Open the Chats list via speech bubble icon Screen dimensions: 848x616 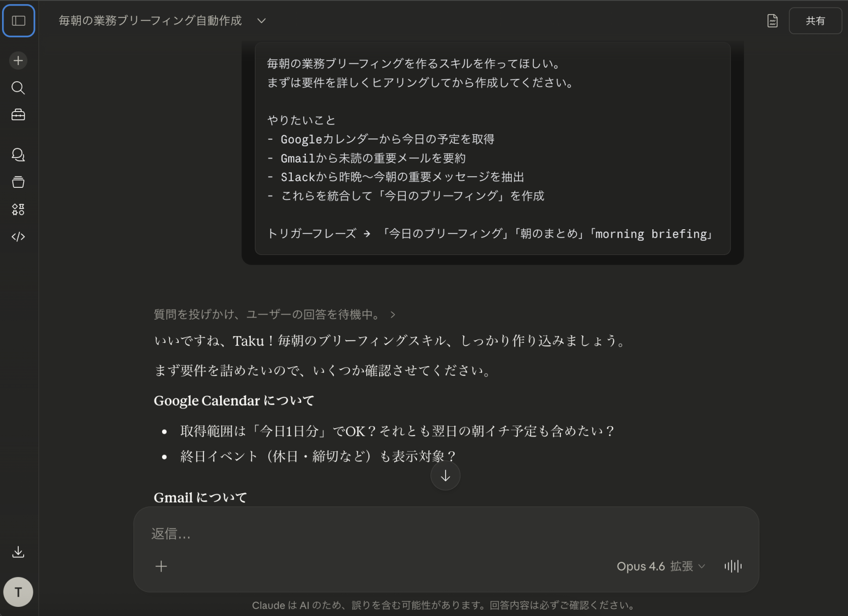pyautogui.click(x=18, y=155)
